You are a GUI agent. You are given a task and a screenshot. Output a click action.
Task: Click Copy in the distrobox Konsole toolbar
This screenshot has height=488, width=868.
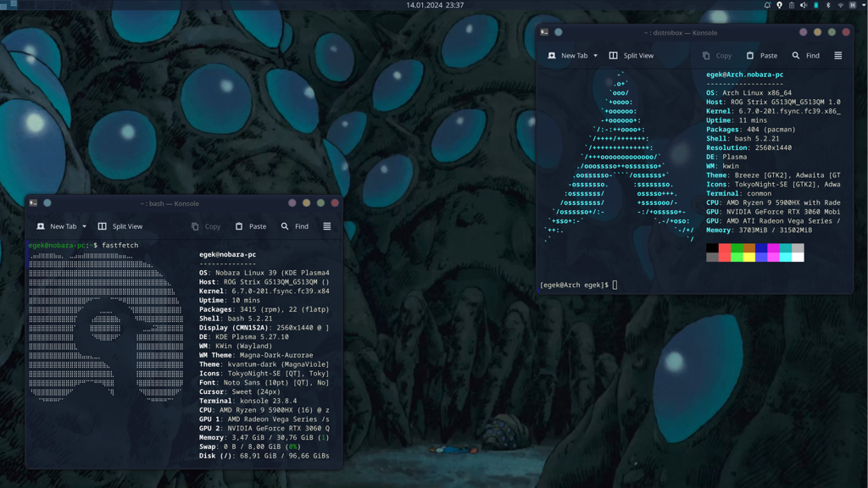pos(717,55)
